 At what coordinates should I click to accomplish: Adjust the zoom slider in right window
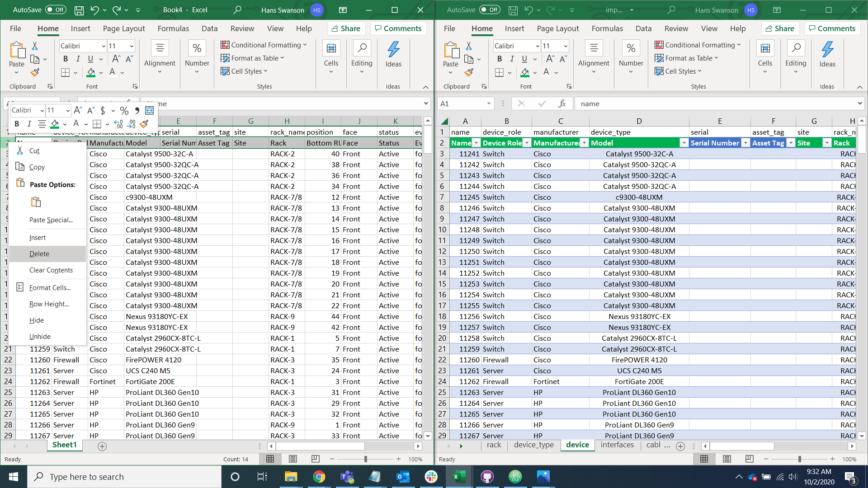799,459
